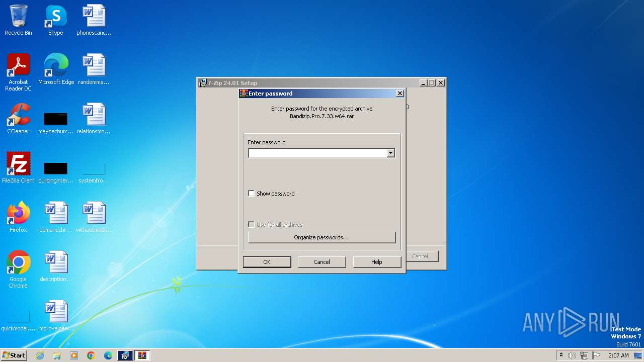Launch Firefox from the desktop

(x=18, y=217)
